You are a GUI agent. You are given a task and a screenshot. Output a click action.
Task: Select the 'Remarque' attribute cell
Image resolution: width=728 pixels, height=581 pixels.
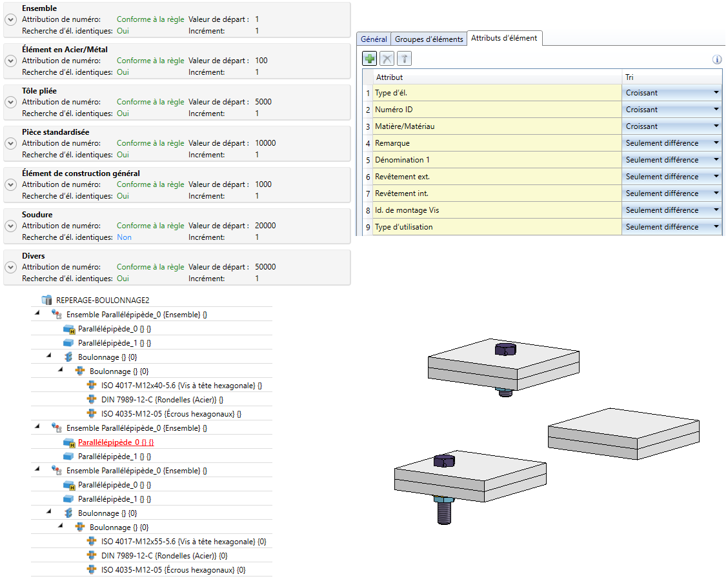[x=497, y=143]
